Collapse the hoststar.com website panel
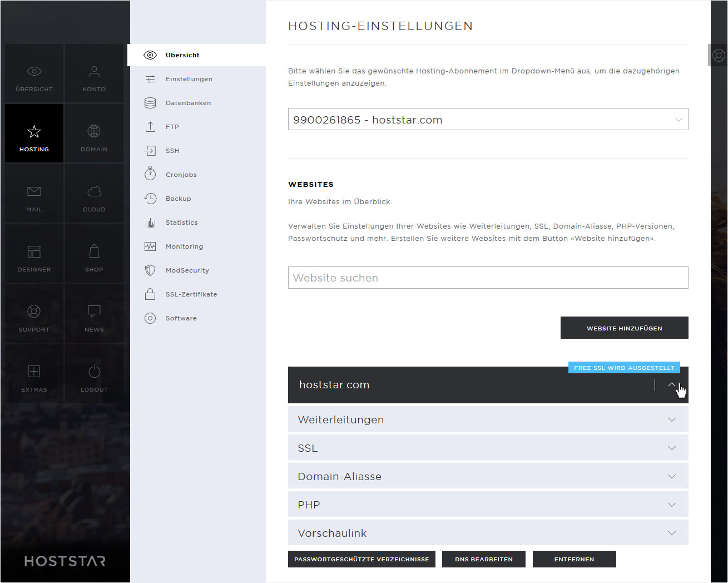Image resolution: width=728 pixels, height=583 pixels. (672, 385)
